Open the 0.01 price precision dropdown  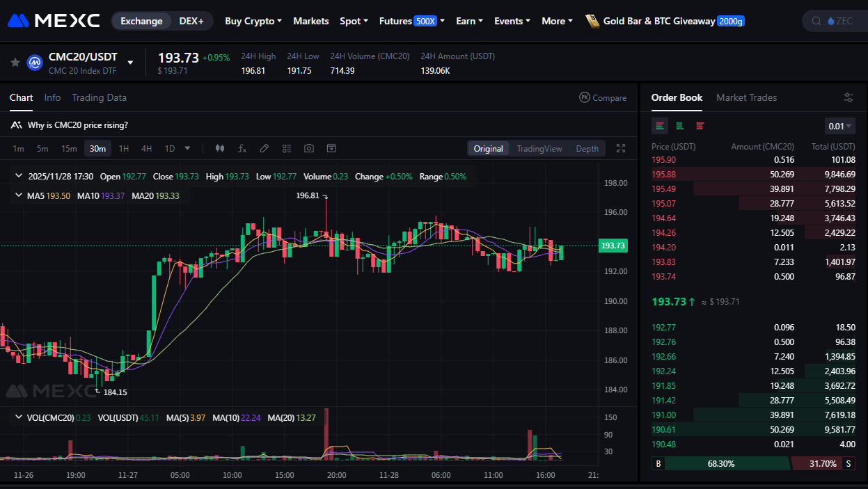tap(839, 126)
